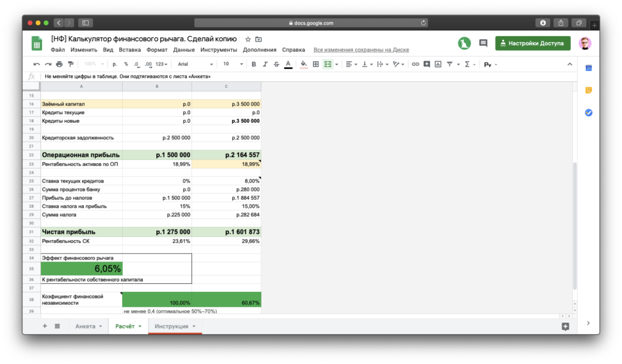622x364 pixels.
Task: Open the fill color picker
Action: point(303,64)
